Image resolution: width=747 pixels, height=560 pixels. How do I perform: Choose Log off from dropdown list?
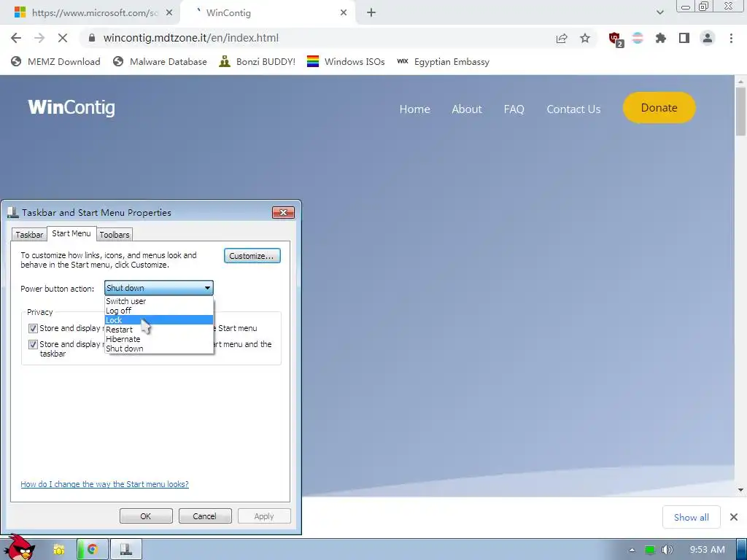(158, 311)
